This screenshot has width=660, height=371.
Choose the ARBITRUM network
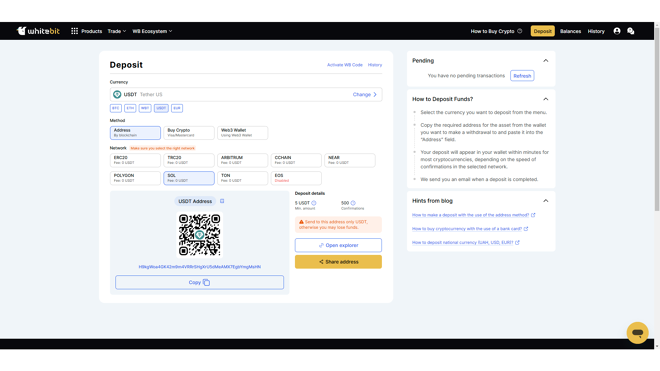(242, 160)
